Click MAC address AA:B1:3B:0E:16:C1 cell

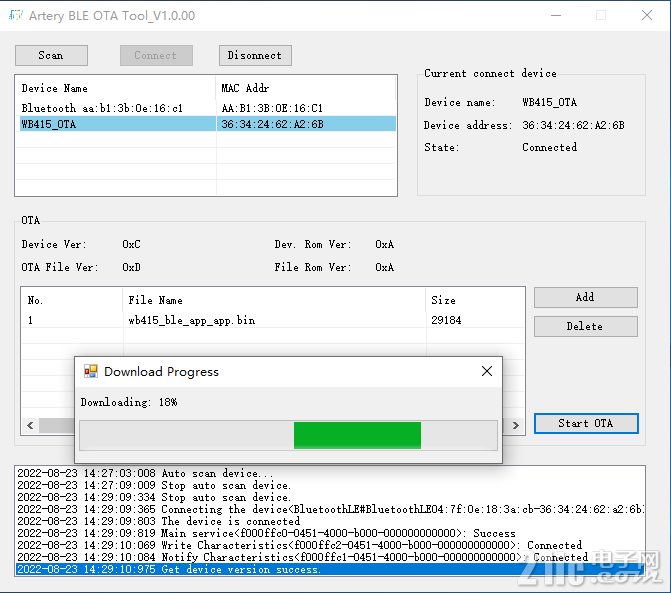click(x=272, y=108)
